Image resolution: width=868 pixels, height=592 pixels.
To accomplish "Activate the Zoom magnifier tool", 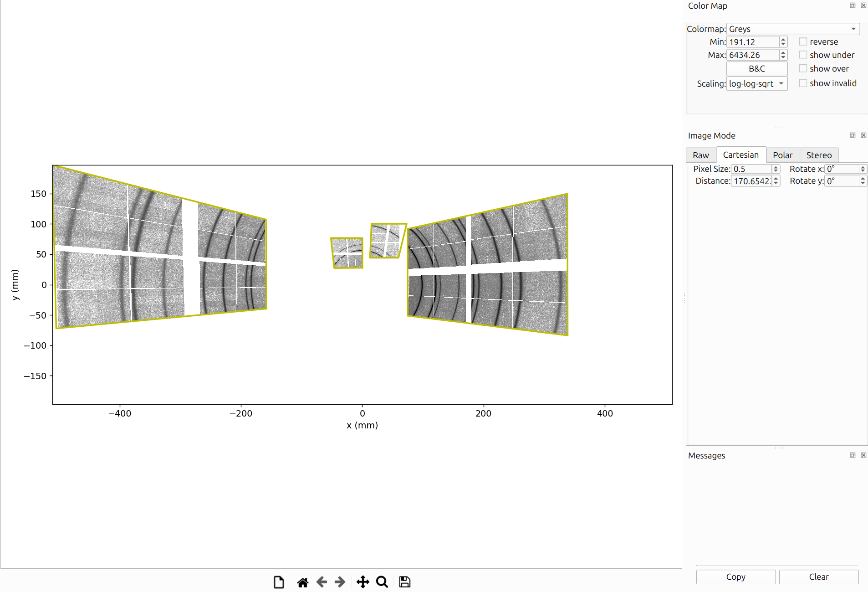I will 382,582.
